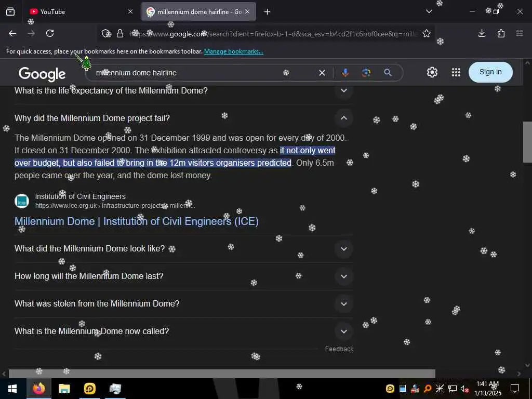Image resolution: width=532 pixels, height=399 pixels.
Task: Open the Firefox downloads panel
Action: point(482,33)
